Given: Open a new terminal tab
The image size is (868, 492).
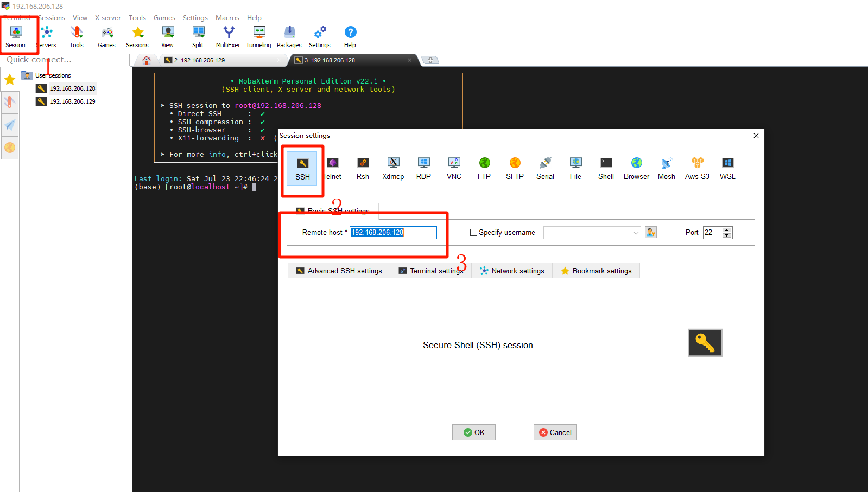Looking at the screenshot, I should (x=430, y=60).
